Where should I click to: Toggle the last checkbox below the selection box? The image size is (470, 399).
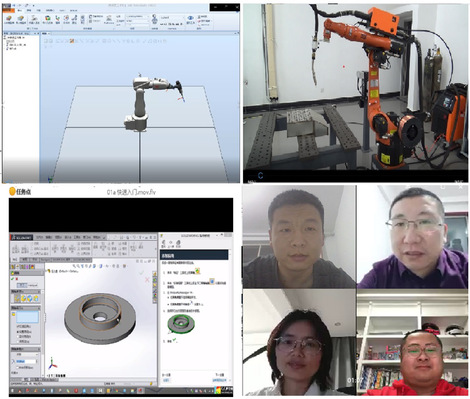coord(18,342)
